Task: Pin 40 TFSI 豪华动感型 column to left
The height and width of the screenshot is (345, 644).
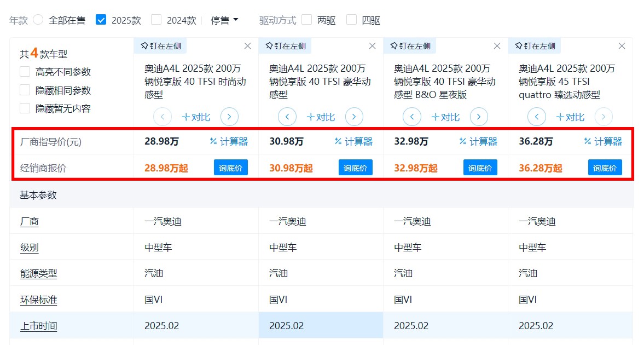Action: tap(286, 46)
